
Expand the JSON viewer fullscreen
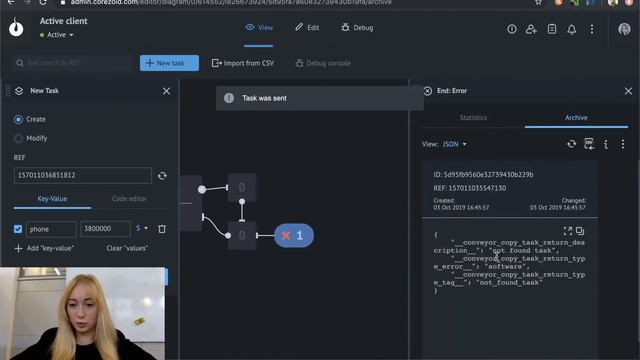[x=567, y=231]
